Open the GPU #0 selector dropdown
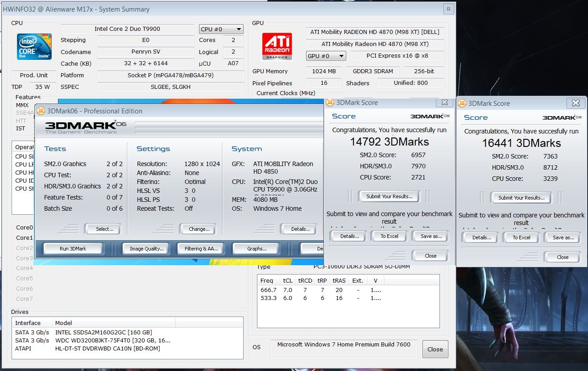The image size is (588, 371). (x=326, y=56)
